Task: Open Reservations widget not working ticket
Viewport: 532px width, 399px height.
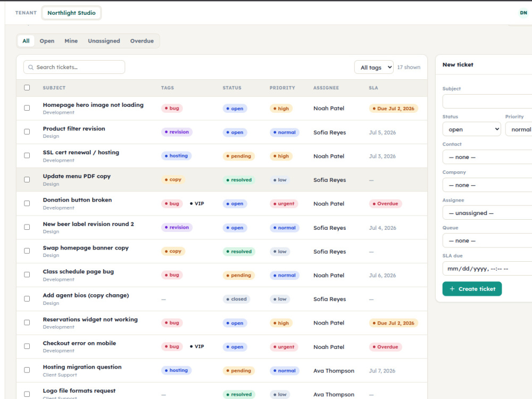Action: pos(90,319)
